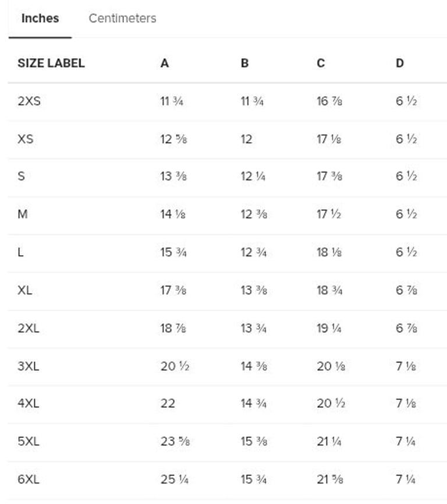Select the 3XL size row label
Image resolution: width=447 pixels, height=504 pixels.
[29, 366]
